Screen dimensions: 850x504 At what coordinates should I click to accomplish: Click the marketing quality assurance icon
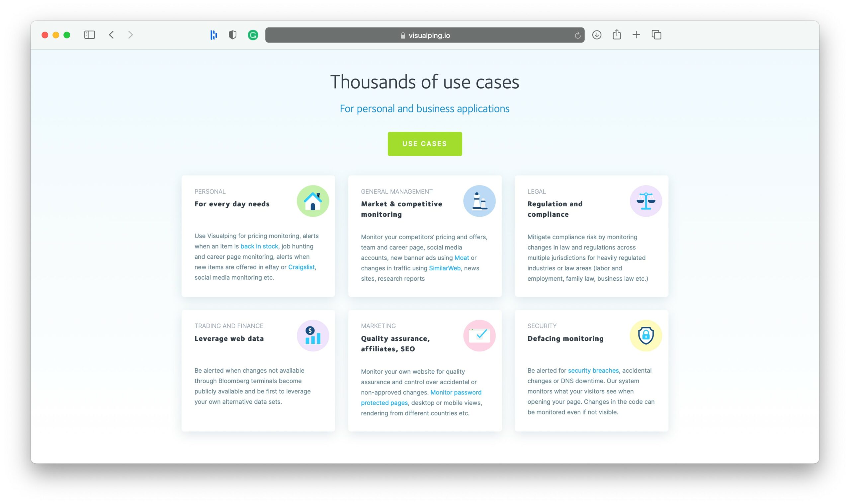point(479,335)
